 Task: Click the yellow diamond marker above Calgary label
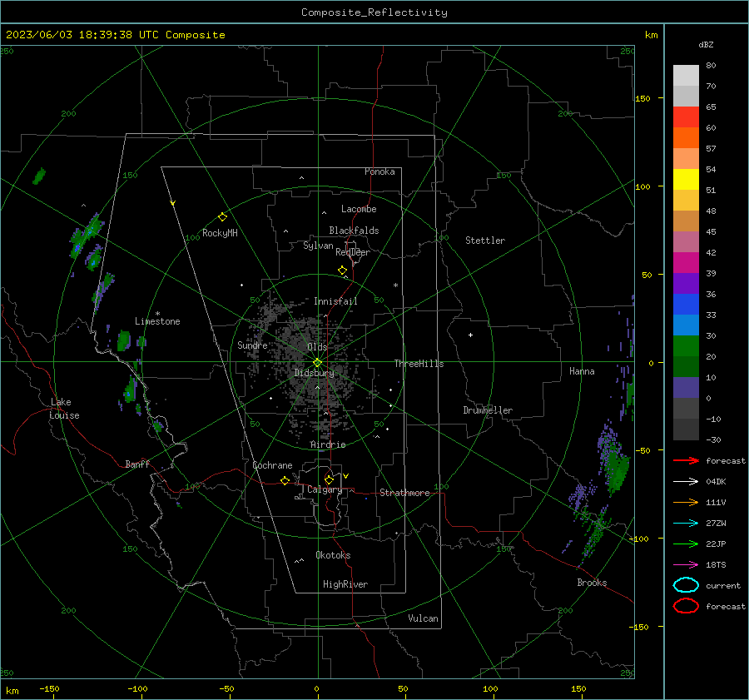(329, 479)
